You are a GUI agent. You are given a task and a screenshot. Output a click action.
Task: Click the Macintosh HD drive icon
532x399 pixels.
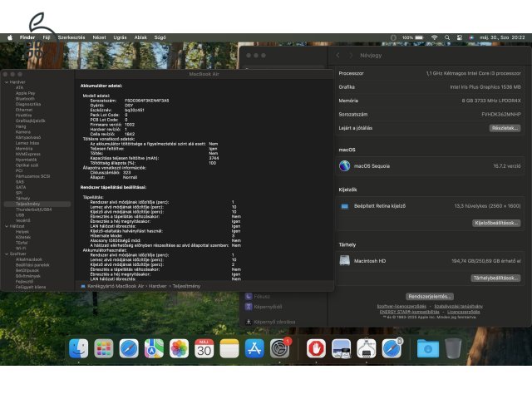click(x=345, y=260)
